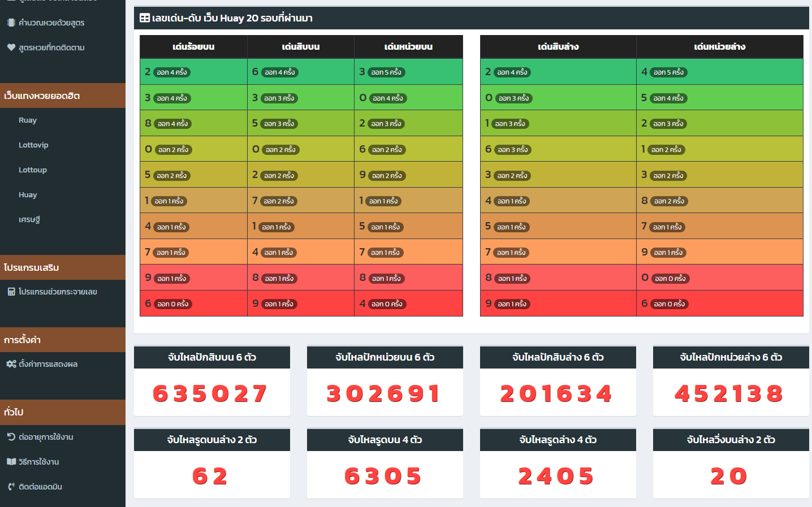This screenshot has width=812, height=507.
Task: Click digit 8 ออก 2 ครั้ง under เด่นหน่วยล่าง
Action: (x=720, y=201)
